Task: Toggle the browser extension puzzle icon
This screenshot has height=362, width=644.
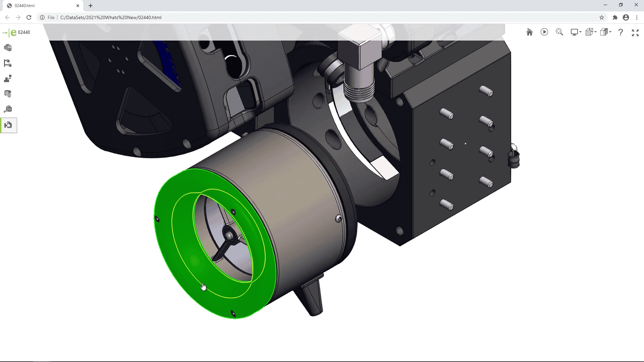Action: 615,17
